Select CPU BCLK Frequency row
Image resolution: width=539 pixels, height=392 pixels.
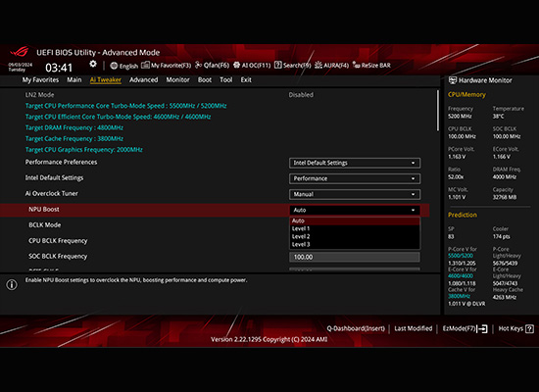58,241
